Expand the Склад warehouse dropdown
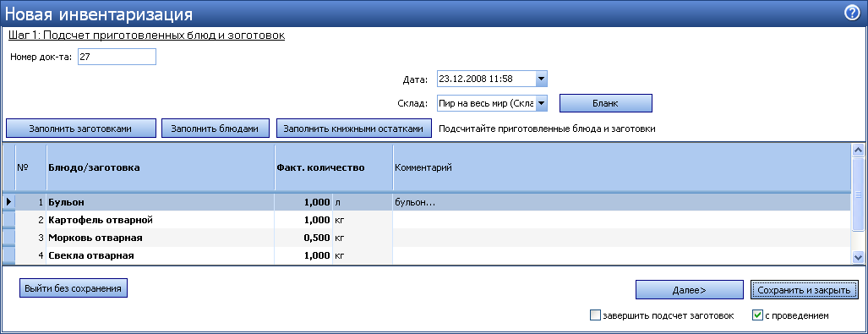Screen dimensions: 868x334 point(542,103)
